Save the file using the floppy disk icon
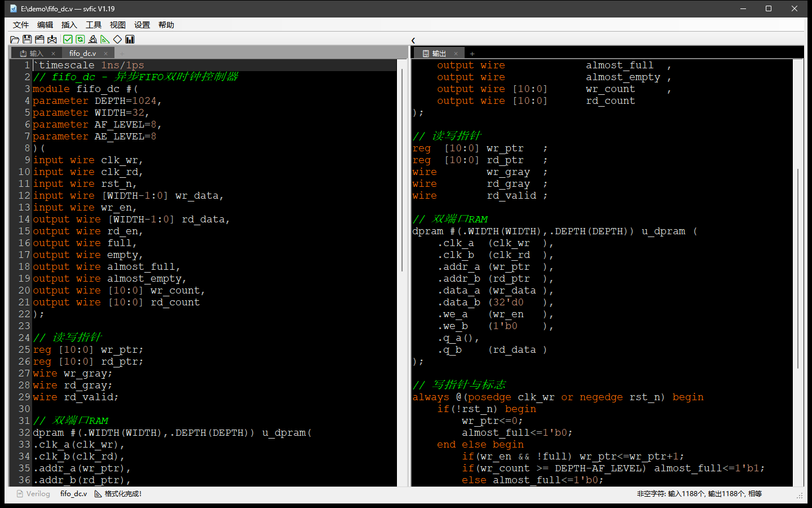 [27, 40]
